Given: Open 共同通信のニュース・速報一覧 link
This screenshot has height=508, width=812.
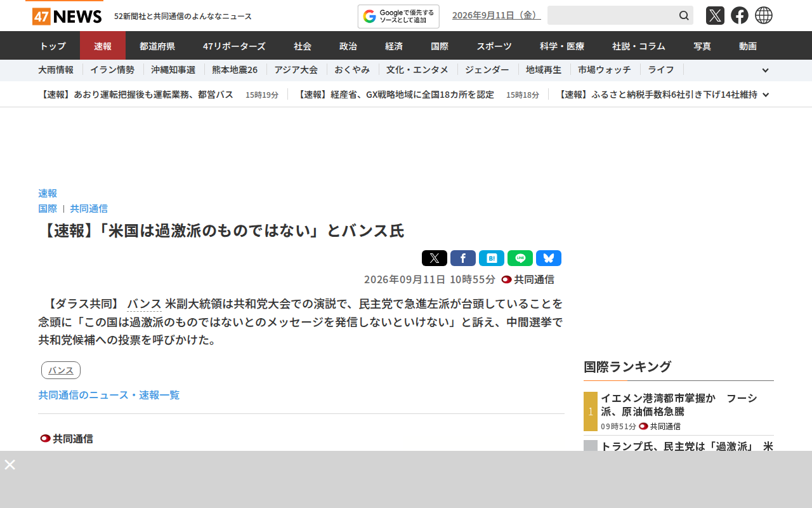Looking at the screenshot, I should [x=109, y=395].
